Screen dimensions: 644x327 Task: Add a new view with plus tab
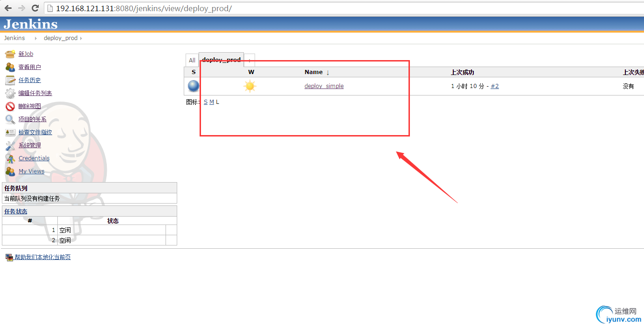(249, 61)
